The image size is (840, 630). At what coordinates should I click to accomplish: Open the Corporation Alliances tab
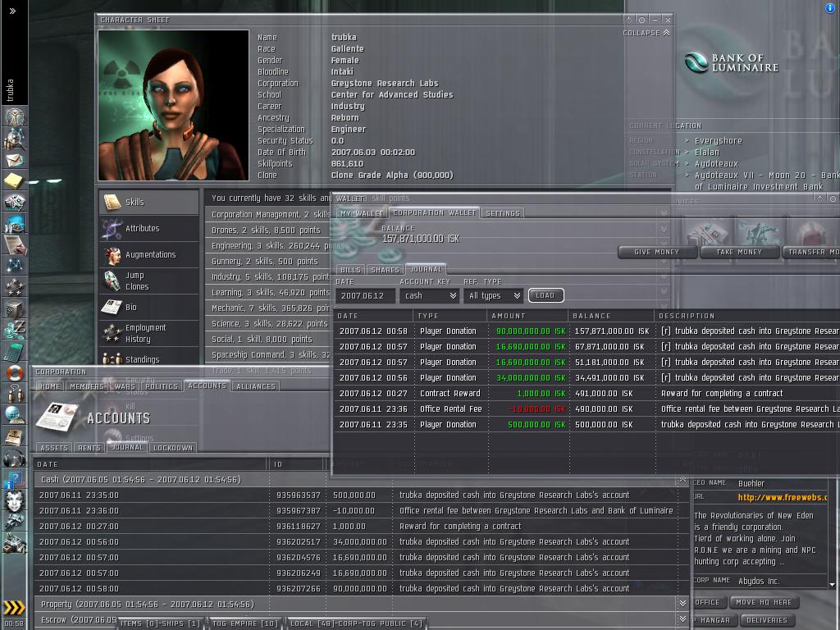click(256, 386)
